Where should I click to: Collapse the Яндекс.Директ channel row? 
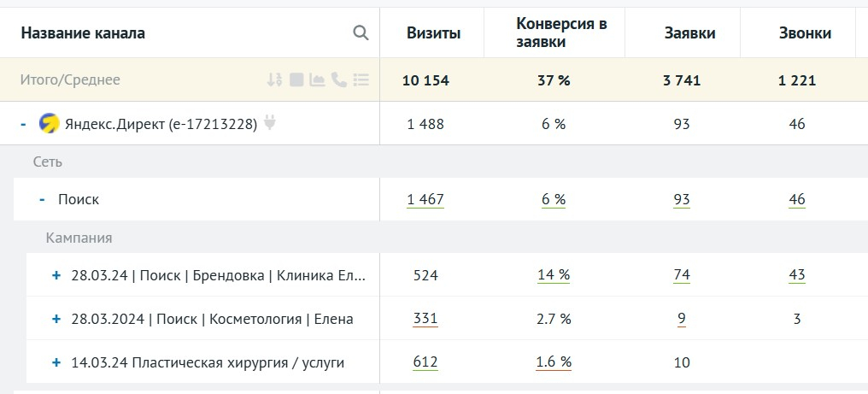click(23, 125)
